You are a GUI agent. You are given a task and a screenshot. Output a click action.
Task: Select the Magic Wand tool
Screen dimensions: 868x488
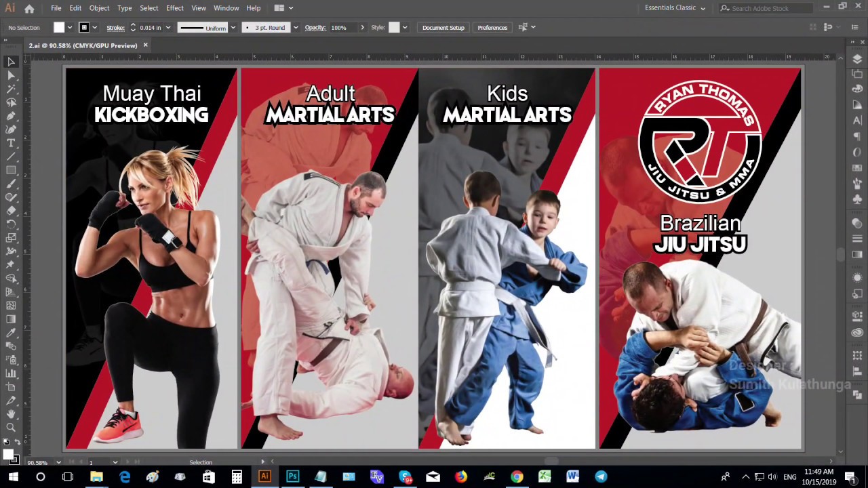pyautogui.click(x=11, y=89)
